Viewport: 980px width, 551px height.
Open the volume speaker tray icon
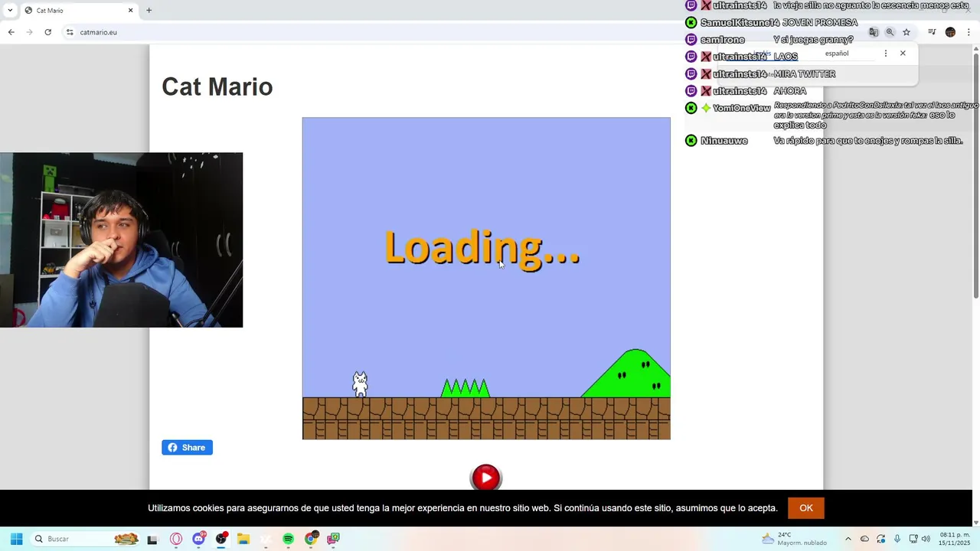[x=926, y=539]
